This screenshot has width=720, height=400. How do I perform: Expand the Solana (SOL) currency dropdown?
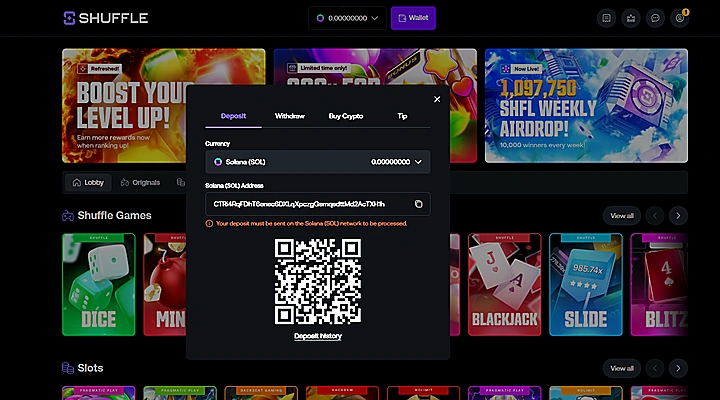pos(318,162)
